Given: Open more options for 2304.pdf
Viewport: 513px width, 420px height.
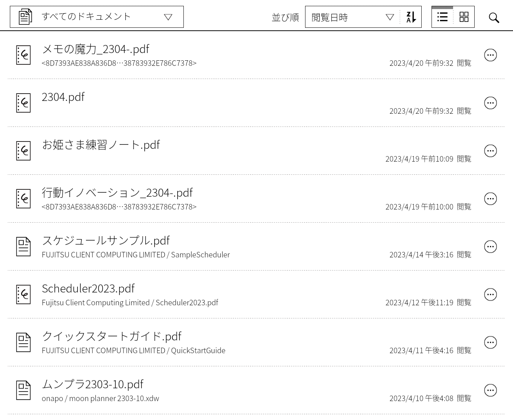Looking at the screenshot, I should [490, 103].
